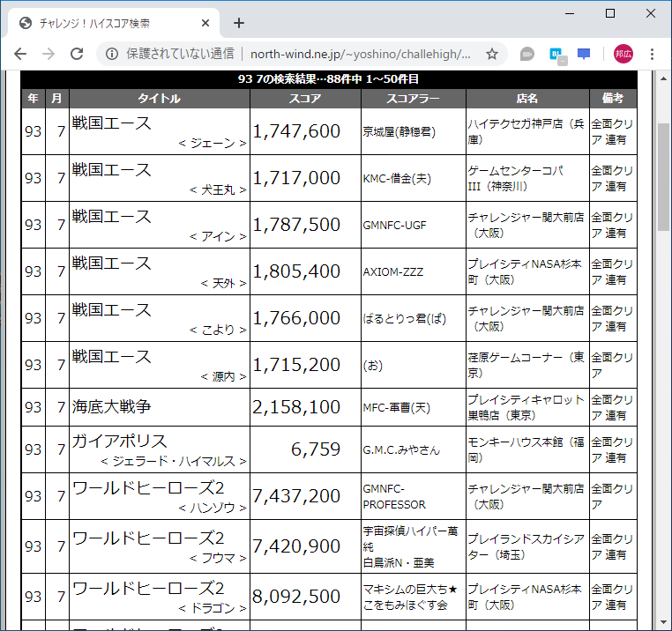Click the 年 column header

click(x=34, y=99)
